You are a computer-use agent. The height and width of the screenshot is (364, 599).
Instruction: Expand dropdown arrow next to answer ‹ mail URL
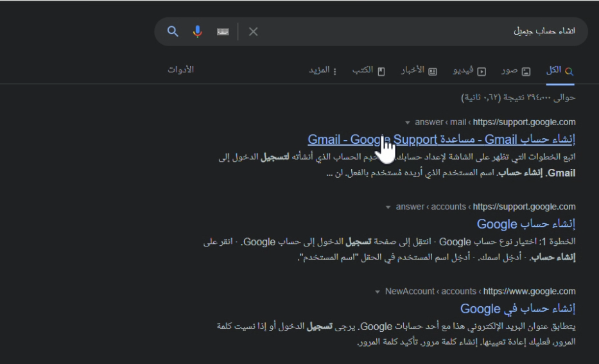pyautogui.click(x=407, y=123)
